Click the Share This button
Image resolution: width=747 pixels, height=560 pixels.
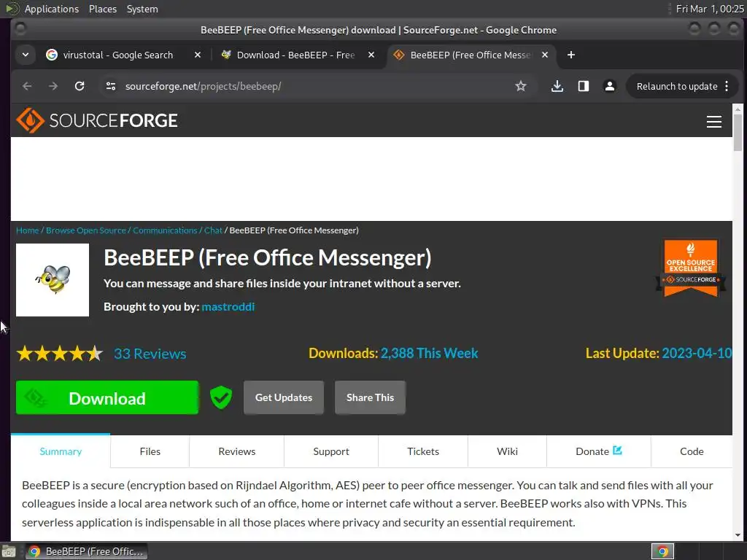click(370, 397)
